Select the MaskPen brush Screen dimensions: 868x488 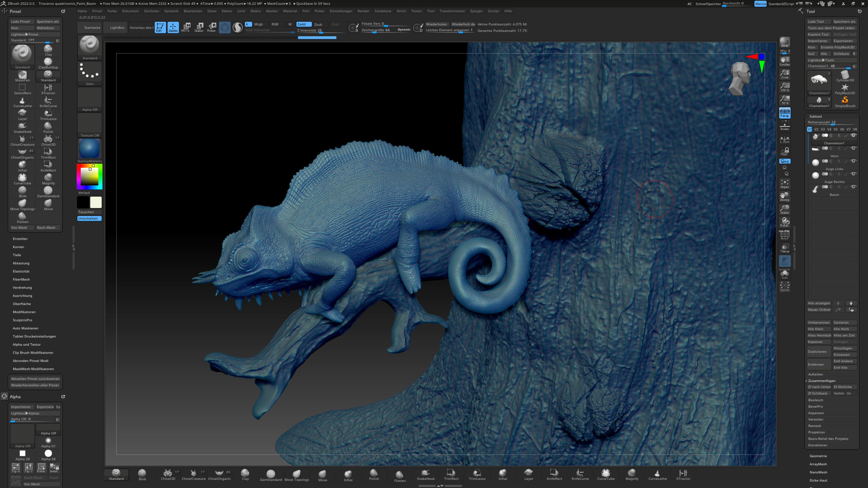point(22,76)
